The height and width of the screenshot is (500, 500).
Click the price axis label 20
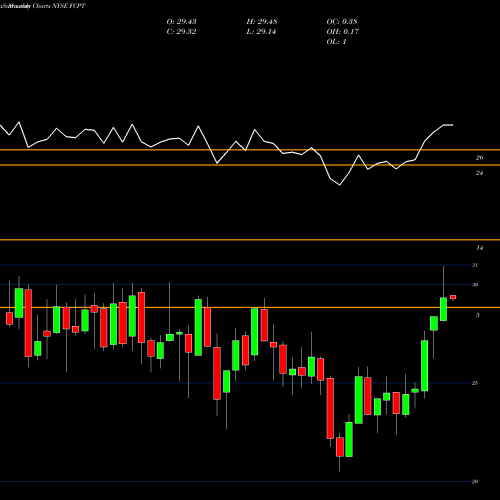pyautogui.click(x=475, y=481)
